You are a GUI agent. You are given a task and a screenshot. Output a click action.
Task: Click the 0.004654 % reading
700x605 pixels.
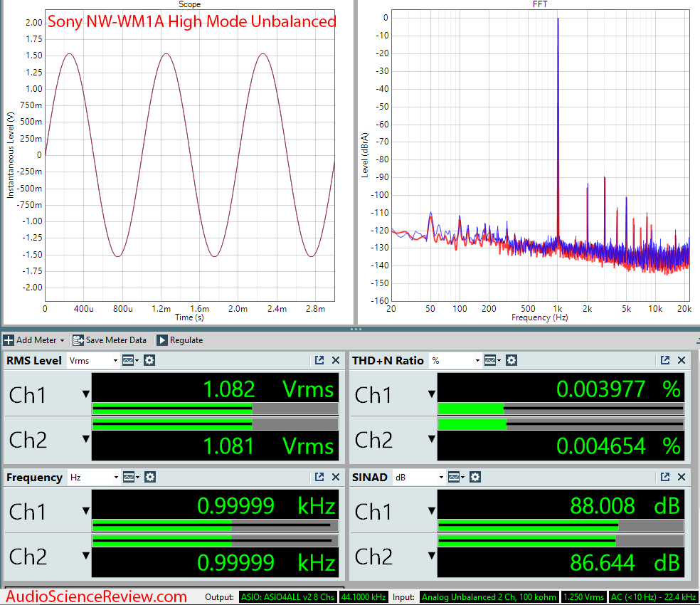pos(618,446)
